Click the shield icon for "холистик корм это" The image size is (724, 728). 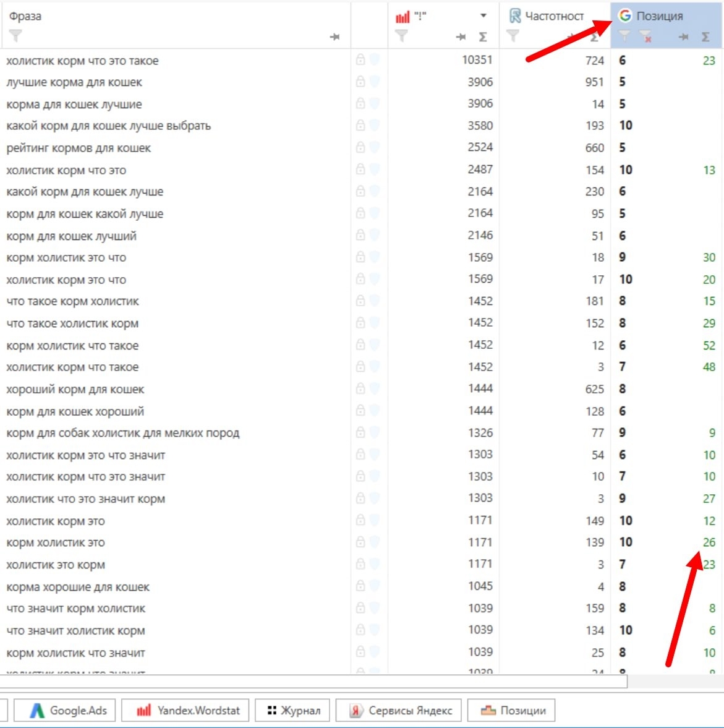[375, 520]
